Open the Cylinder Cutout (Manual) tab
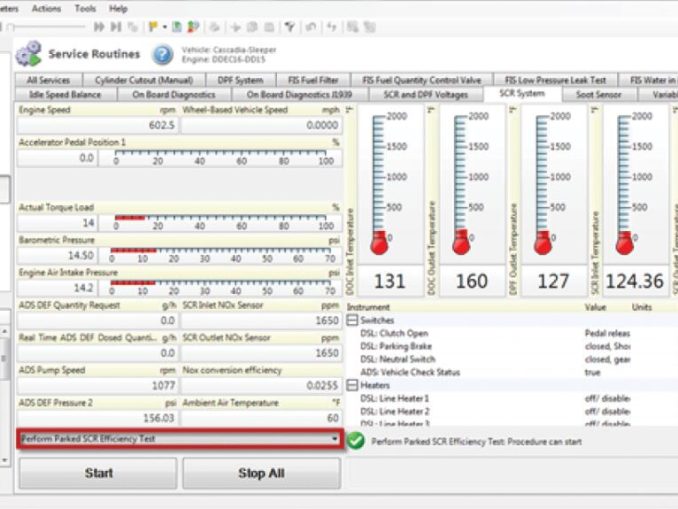 143,80
